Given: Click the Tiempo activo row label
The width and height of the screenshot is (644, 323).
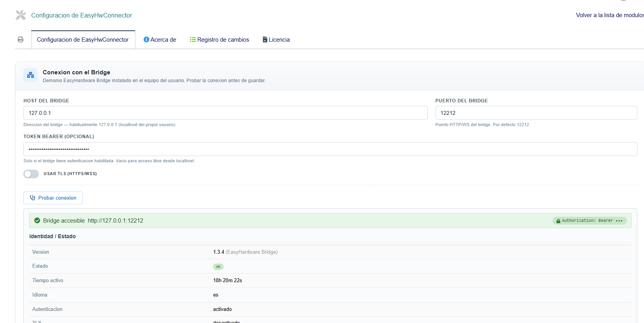Looking at the screenshot, I should tap(48, 281).
